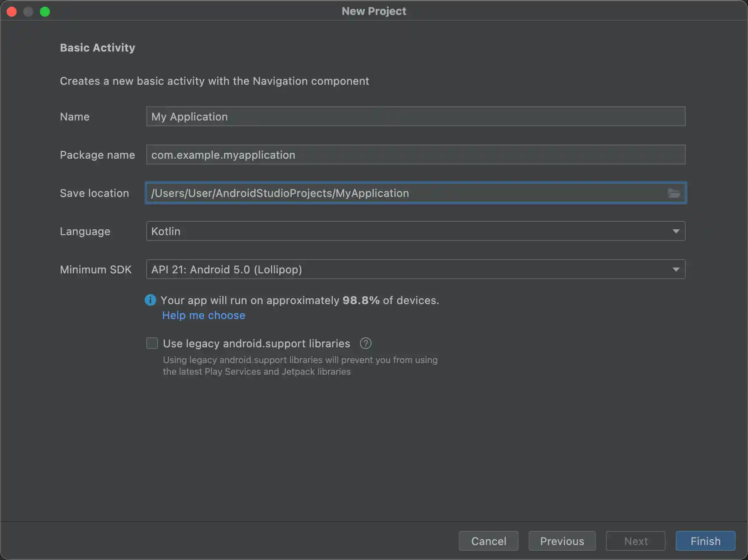Click the blue device coverage info icon
Image resolution: width=748 pixels, height=560 pixels.
pyautogui.click(x=150, y=300)
